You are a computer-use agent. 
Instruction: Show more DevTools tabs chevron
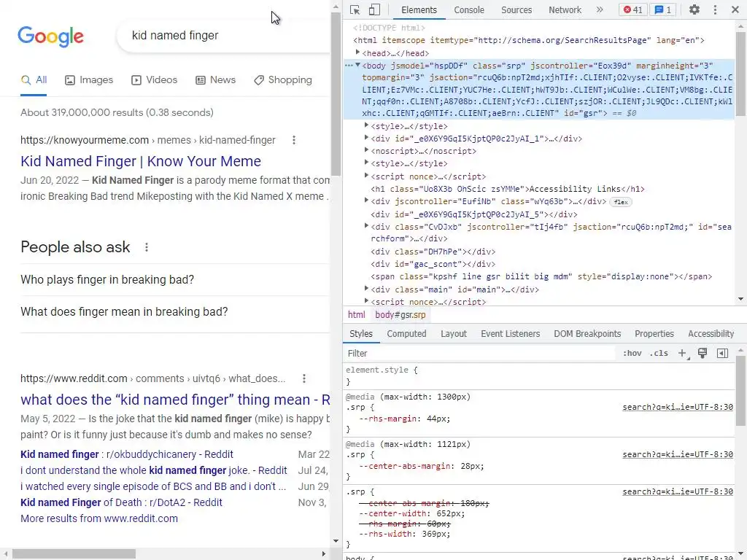600,9
